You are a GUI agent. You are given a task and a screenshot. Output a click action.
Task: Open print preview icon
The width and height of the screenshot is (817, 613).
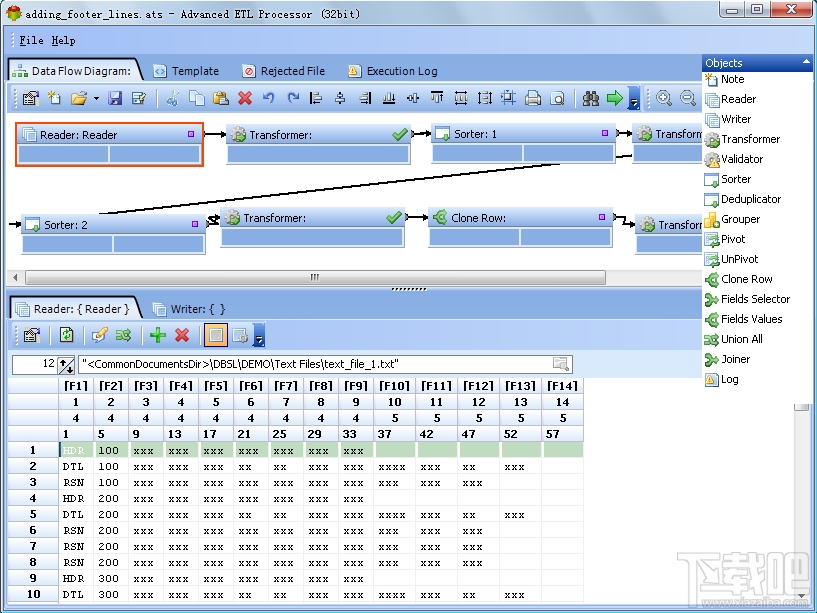[557, 98]
